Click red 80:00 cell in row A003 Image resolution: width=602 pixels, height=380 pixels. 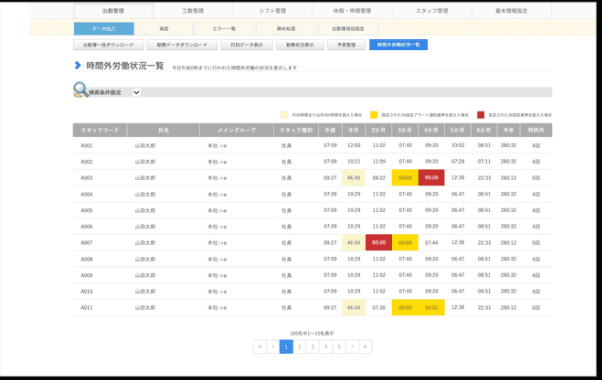[431, 178]
